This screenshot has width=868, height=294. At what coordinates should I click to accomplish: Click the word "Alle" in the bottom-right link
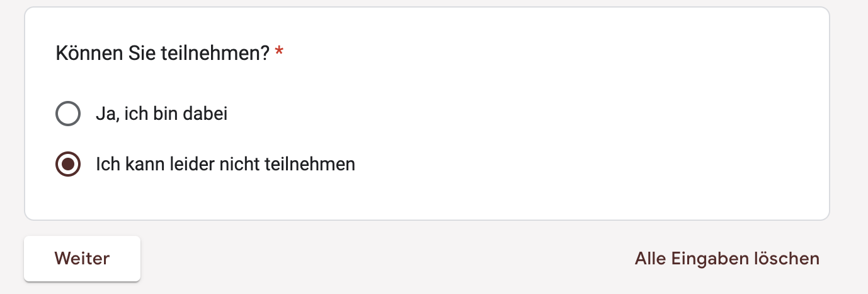point(649,258)
